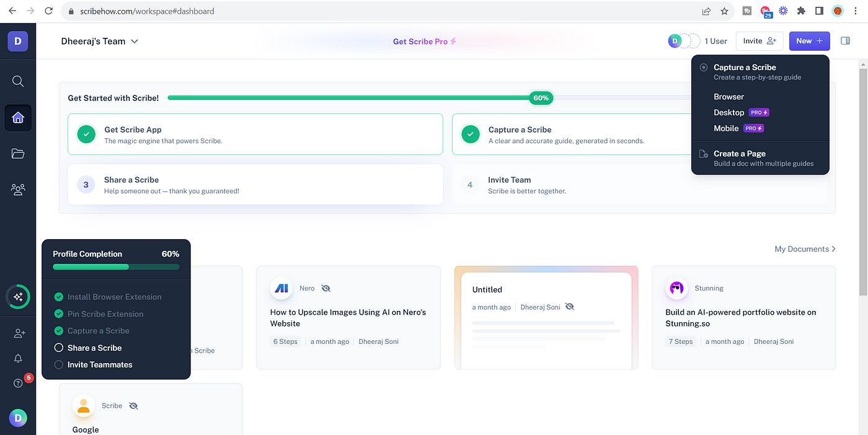Open the notifications bell icon

(x=18, y=359)
